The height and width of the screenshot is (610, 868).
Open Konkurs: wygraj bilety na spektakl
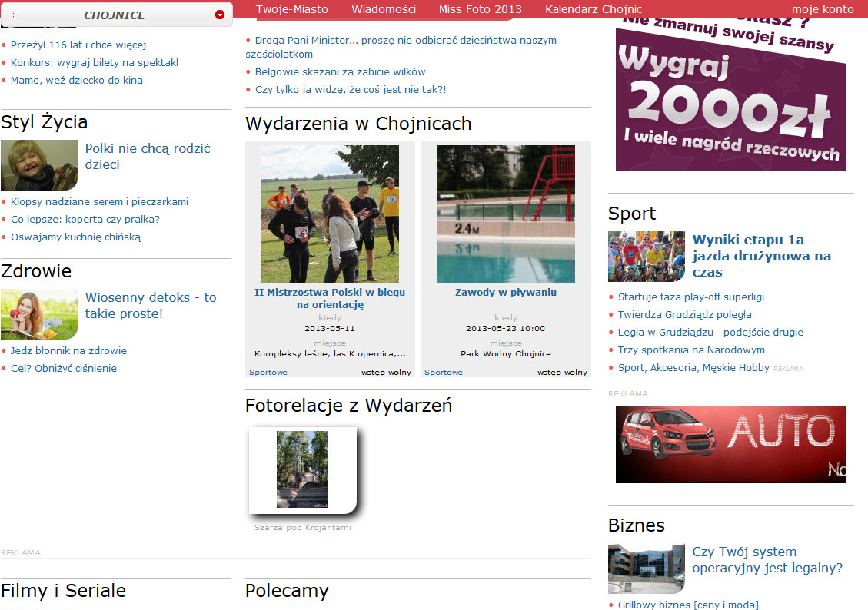tap(94, 62)
